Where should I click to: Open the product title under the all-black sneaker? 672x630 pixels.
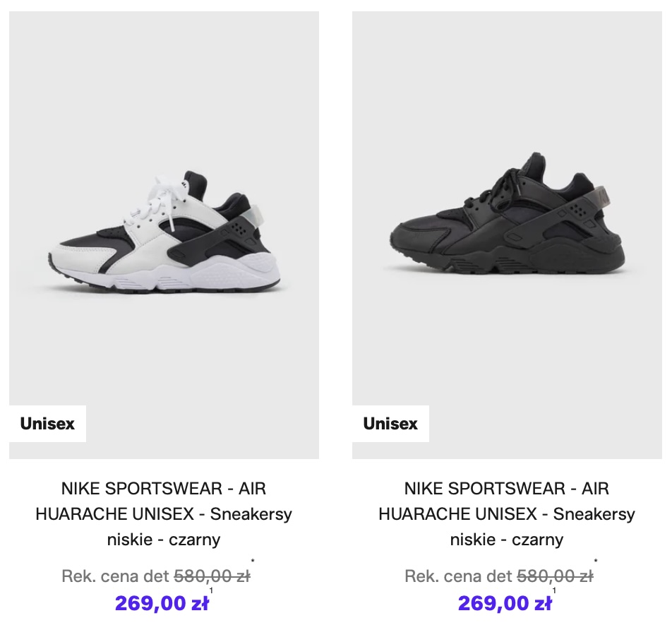(507, 514)
